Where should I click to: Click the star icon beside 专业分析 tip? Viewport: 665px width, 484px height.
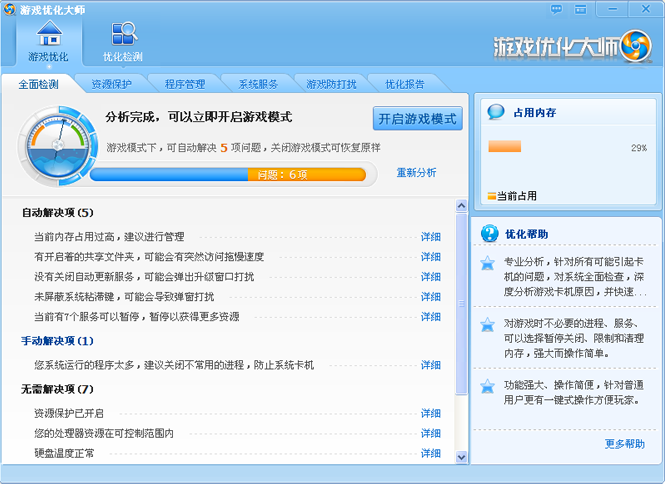(x=487, y=264)
